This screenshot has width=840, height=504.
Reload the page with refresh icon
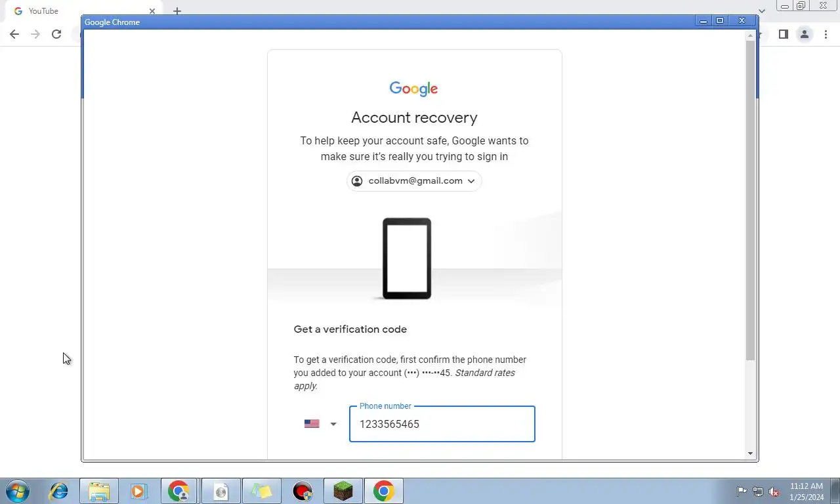click(x=56, y=34)
